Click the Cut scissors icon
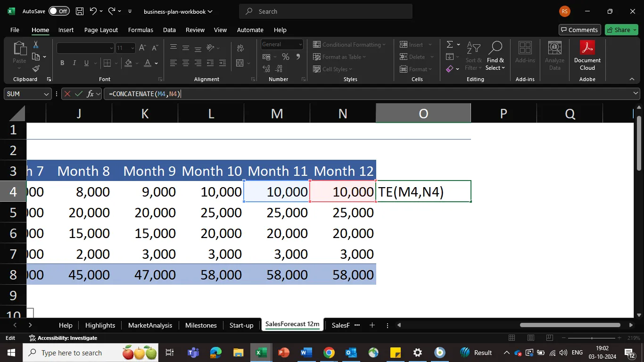The width and height of the screenshot is (644, 362). click(x=35, y=45)
